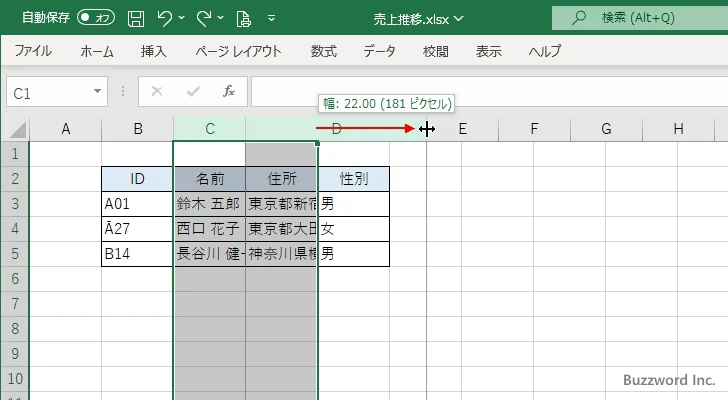Screen dimensions: 728x400
Task: Click the cell starting with 東京都新宿
Action: point(281,204)
